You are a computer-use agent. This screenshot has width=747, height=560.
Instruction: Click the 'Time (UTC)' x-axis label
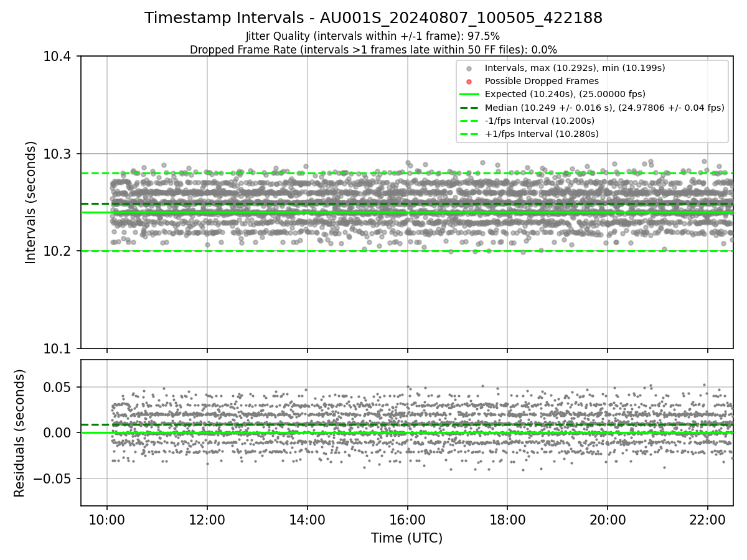tap(406, 538)
